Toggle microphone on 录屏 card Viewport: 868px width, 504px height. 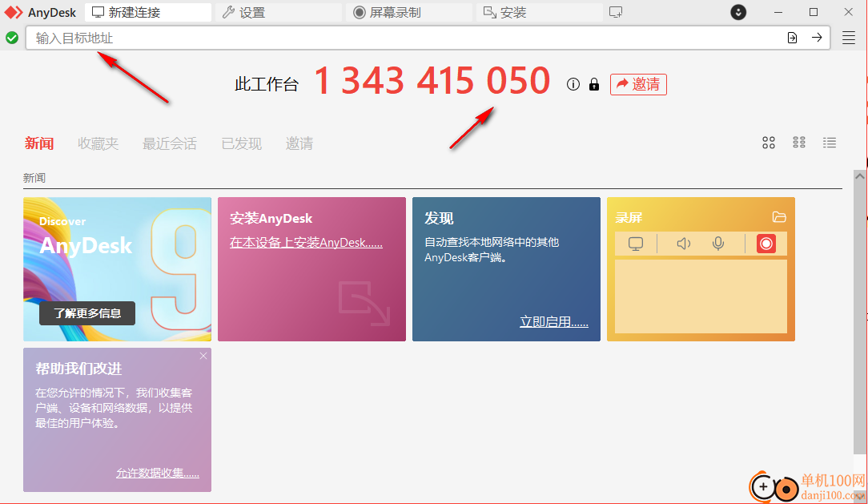point(718,244)
